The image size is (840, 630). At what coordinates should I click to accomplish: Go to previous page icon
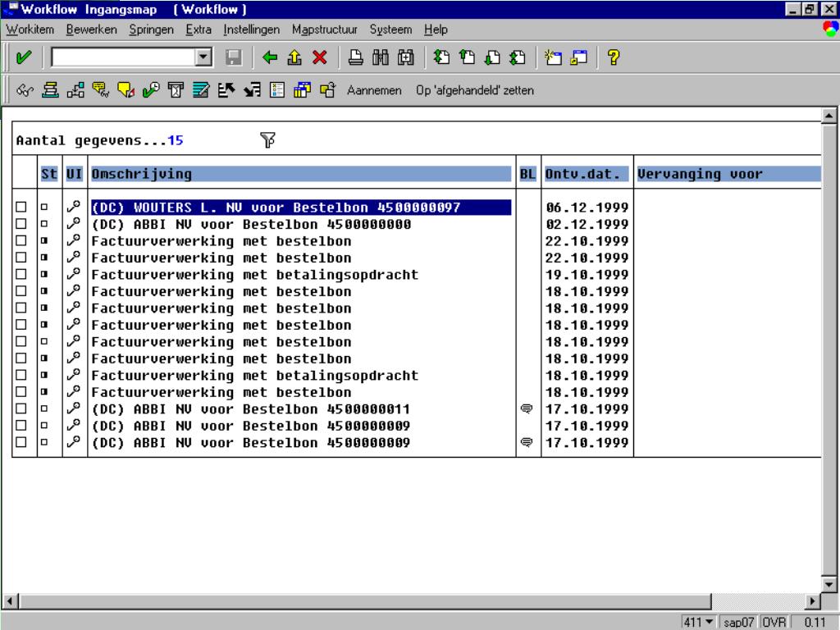(x=467, y=57)
